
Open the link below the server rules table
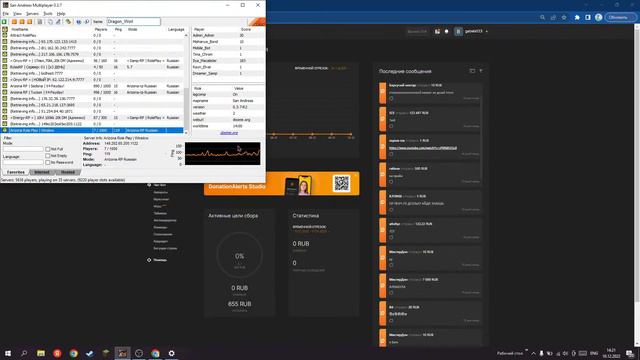[x=229, y=133]
